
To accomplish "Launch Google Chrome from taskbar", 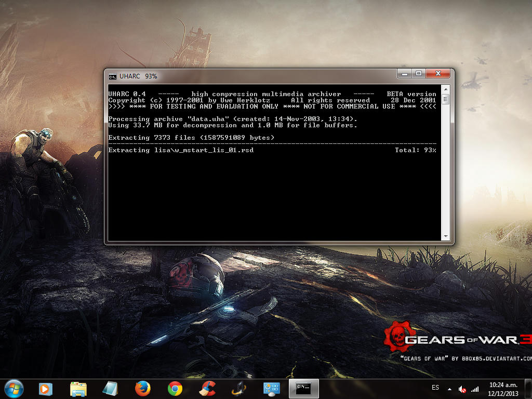I will click(175, 388).
